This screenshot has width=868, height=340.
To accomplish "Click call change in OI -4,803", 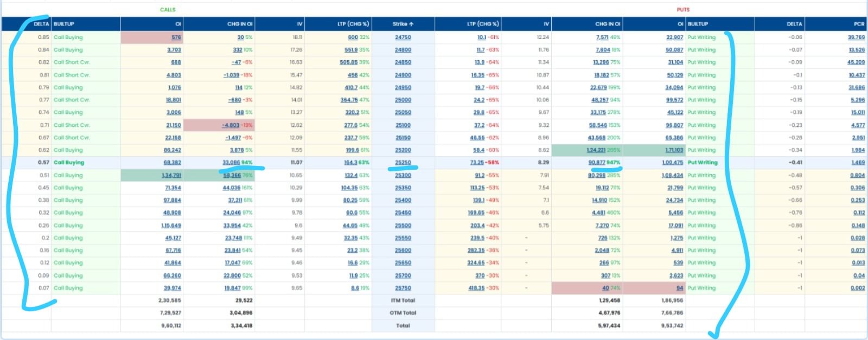I will coord(231,125).
